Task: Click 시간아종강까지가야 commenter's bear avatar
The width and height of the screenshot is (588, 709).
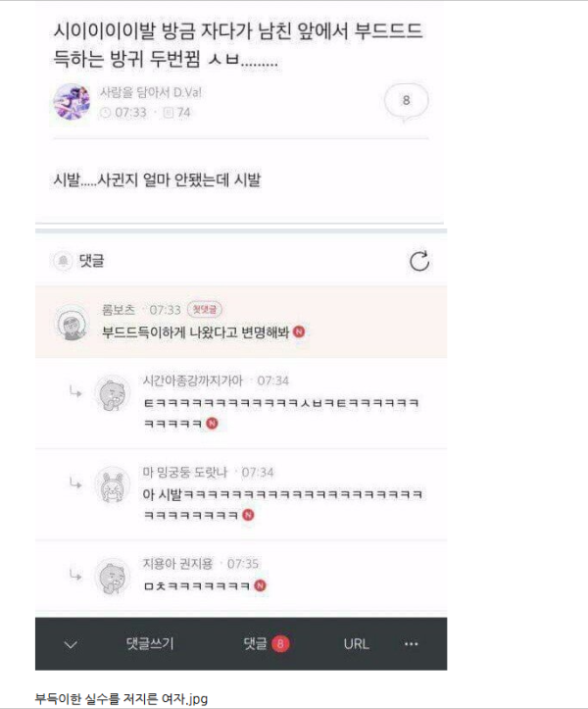Action: pyautogui.click(x=112, y=394)
